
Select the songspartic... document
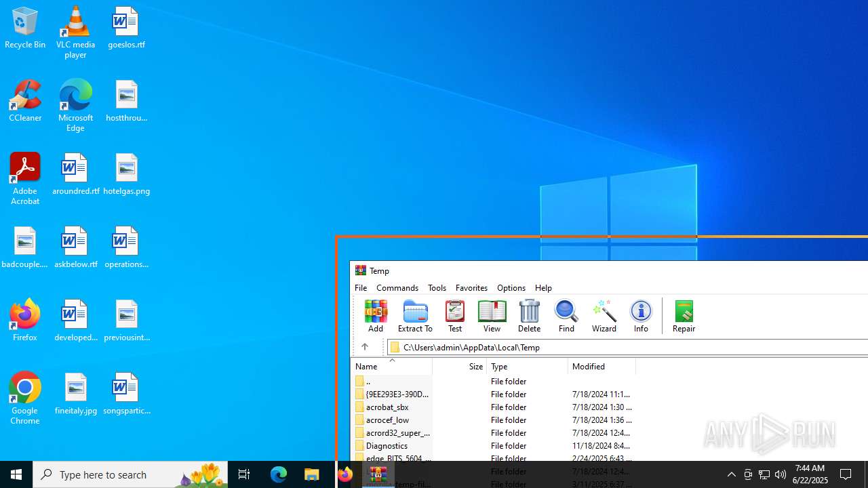point(126,394)
